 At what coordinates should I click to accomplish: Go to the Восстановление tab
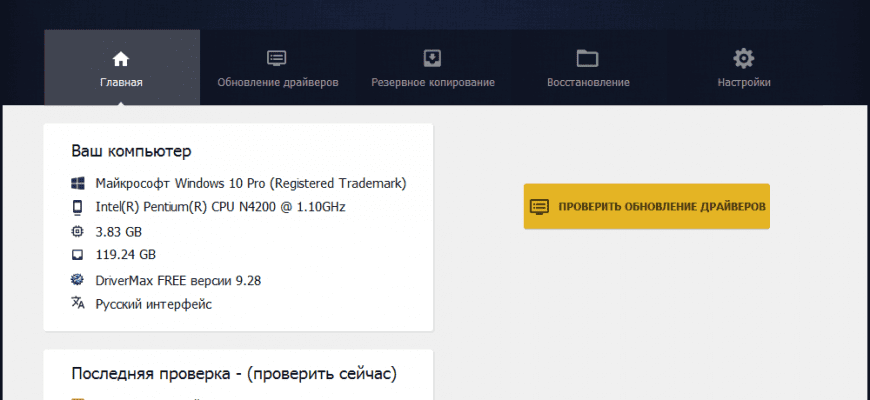point(588,68)
